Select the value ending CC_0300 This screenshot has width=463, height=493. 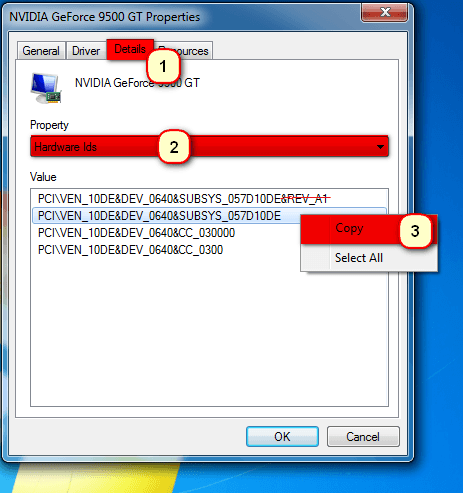130,250
